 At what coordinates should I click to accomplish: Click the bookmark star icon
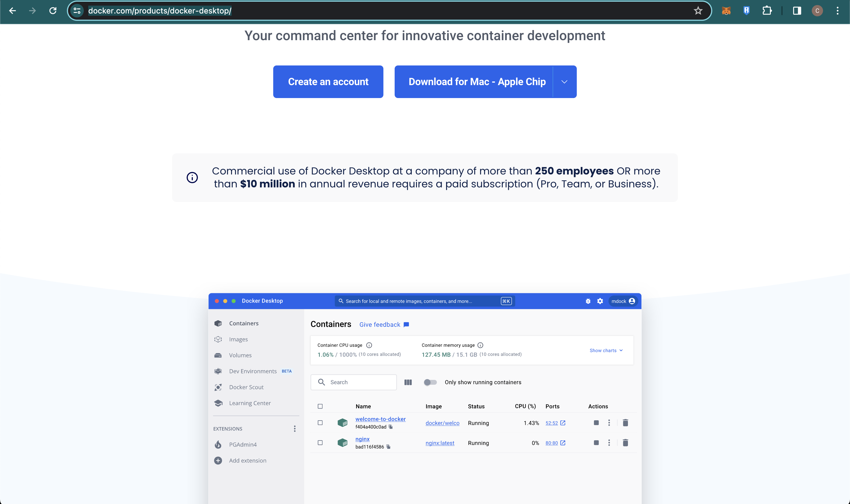[x=698, y=11]
